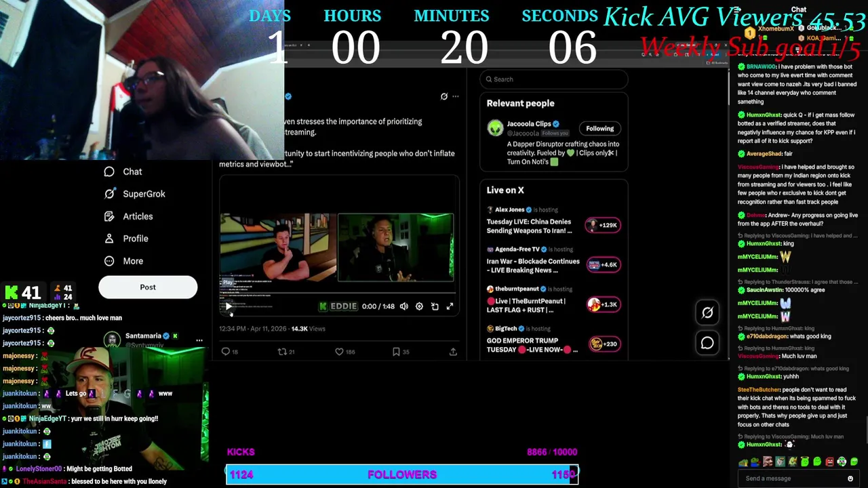Image resolution: width=868 pixels, height=488 pixels.
Task: Open the Profile sidebar item
Action: click(136, 239)
